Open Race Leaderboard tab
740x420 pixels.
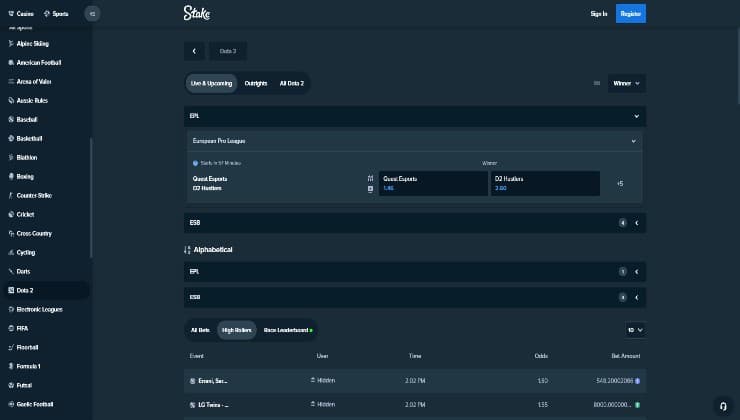pyautogui.click(x=288, y=330)
